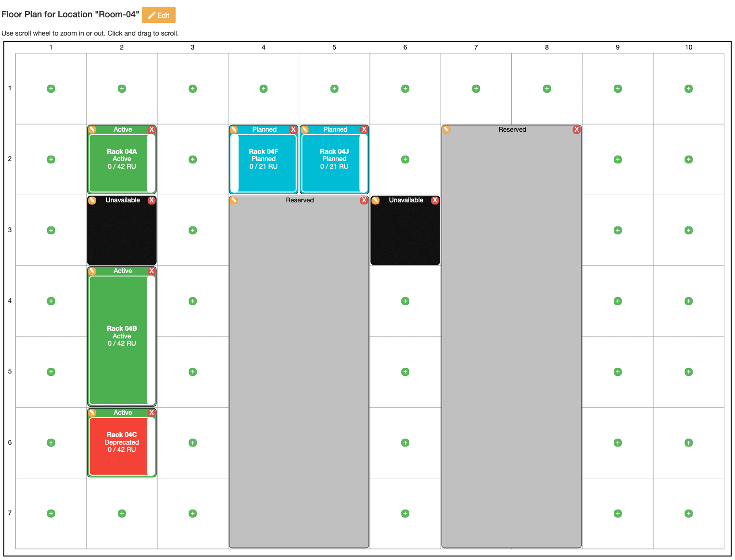Add tile at column 8, row 1
The width and height of the screenshot is (735, 560).
547,88
